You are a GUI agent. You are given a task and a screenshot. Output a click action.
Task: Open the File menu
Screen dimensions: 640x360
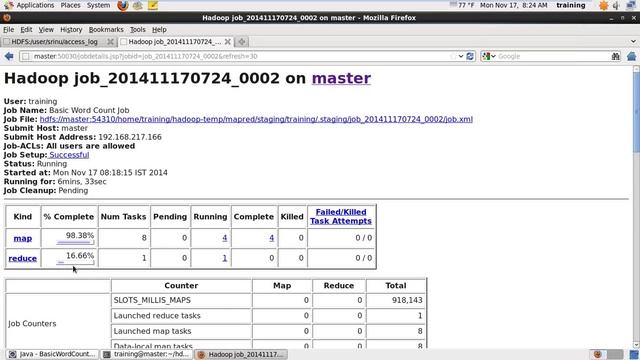click(x=8, y=30)
